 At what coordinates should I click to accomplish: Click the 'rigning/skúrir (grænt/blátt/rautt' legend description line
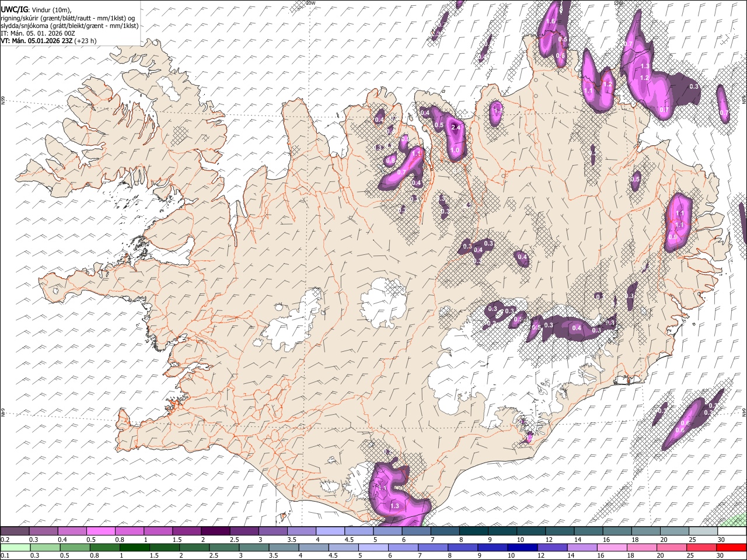[68, 17]
